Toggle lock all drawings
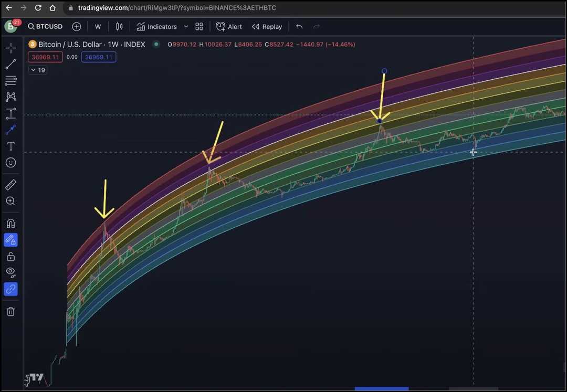Viewport: 567px width, 392px height. pyautogui.click(x=10, y=256)
